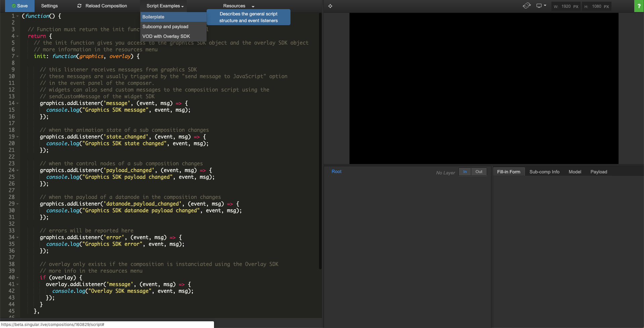This screenshot has width=644, height=328.
Task: Open the Settings panel
Action: coord(49,6)
